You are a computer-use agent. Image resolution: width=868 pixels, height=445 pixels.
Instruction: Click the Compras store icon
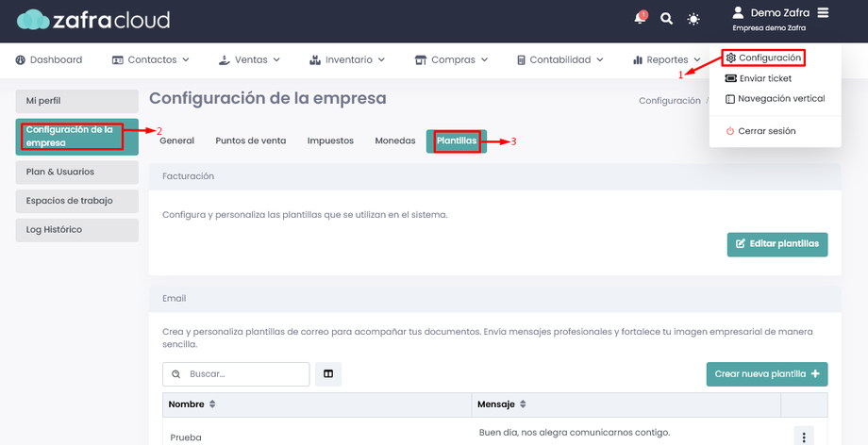pyautogui.click(x=421, y=59)
